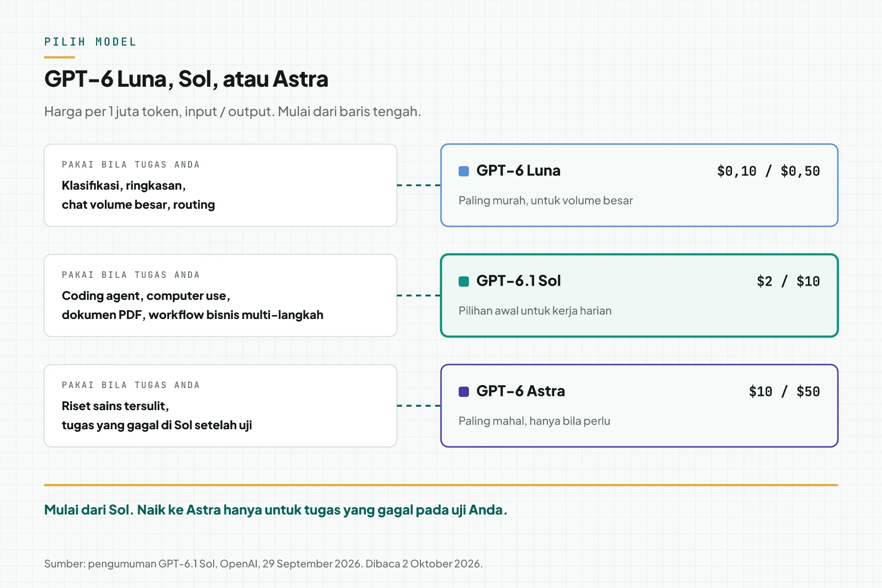Click "tugas yang gagal di Sol setelah uji"
This screenshot has height=588, width=882.
tap(157, 425)
